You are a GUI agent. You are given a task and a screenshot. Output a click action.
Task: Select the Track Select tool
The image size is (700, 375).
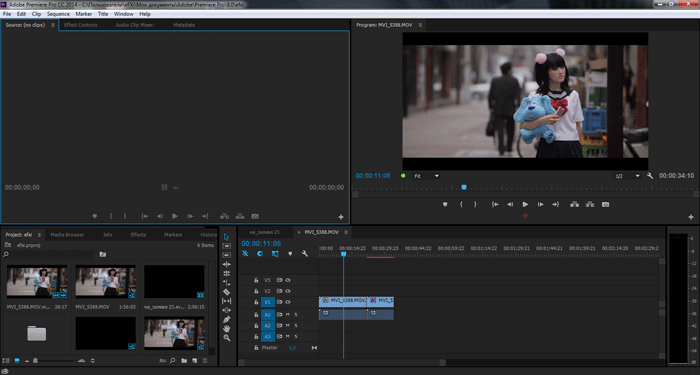coord(226,246)
